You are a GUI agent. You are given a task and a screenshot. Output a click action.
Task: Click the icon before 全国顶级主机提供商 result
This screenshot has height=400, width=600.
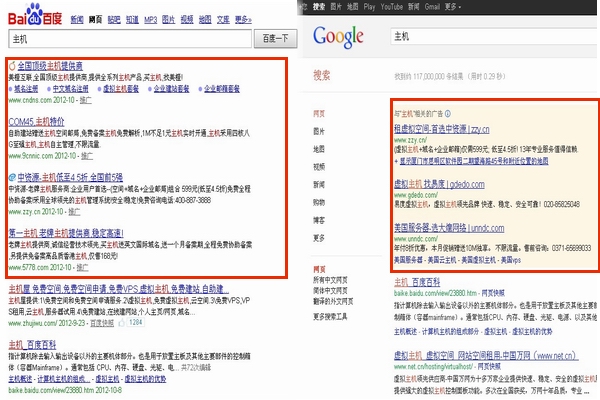click(12, 65)
